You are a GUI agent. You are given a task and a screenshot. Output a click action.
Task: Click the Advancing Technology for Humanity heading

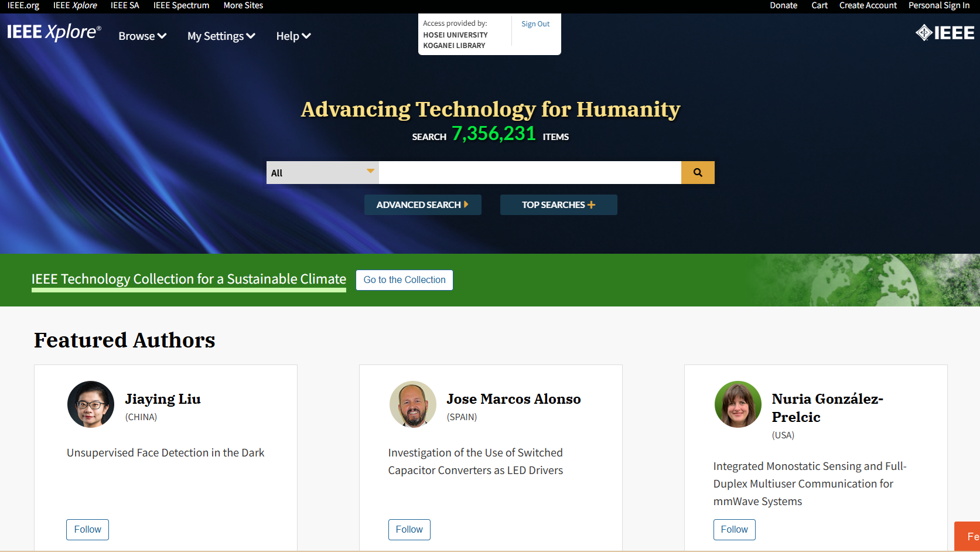(x=491, y=110)
